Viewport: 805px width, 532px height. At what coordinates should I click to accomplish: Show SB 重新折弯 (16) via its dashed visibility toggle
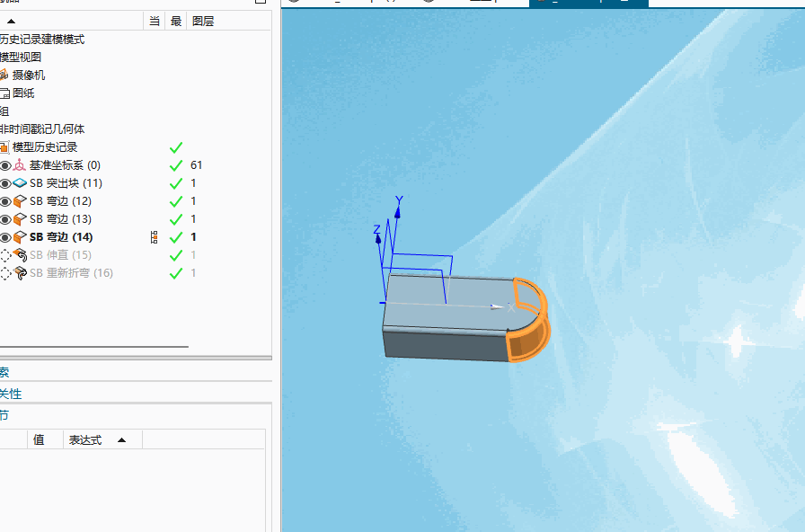pyautogui.click(x=5, y=274)
